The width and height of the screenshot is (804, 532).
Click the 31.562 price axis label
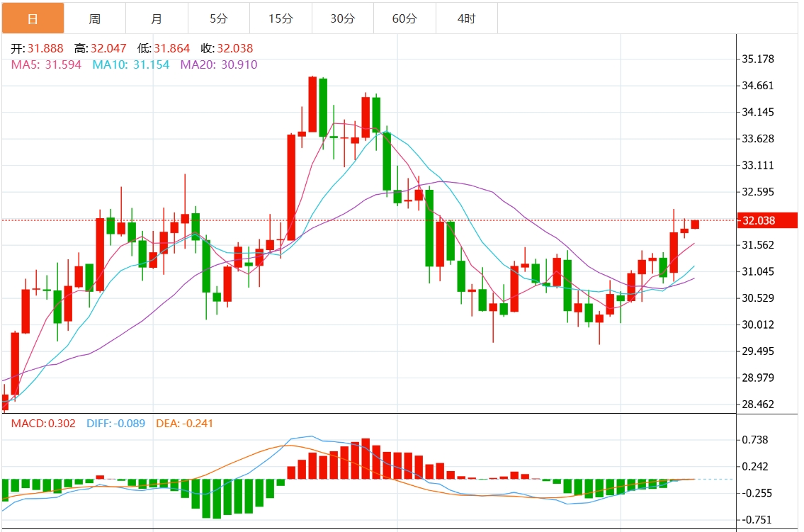[758, 245]
